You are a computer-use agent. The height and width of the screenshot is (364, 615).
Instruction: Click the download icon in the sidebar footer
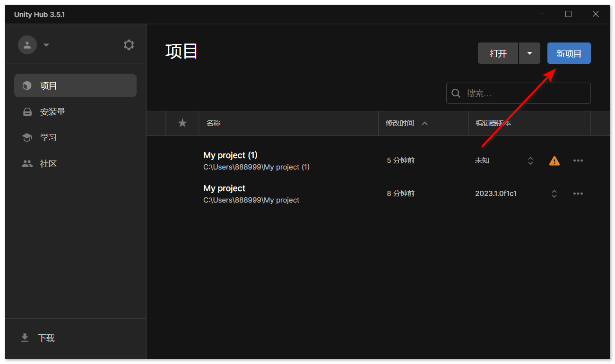25,338
